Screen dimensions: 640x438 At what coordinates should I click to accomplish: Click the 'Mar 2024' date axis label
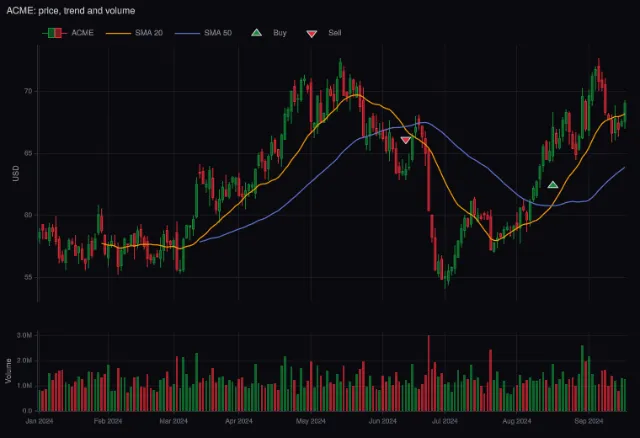pyautogui.click(x=173, y=421)
